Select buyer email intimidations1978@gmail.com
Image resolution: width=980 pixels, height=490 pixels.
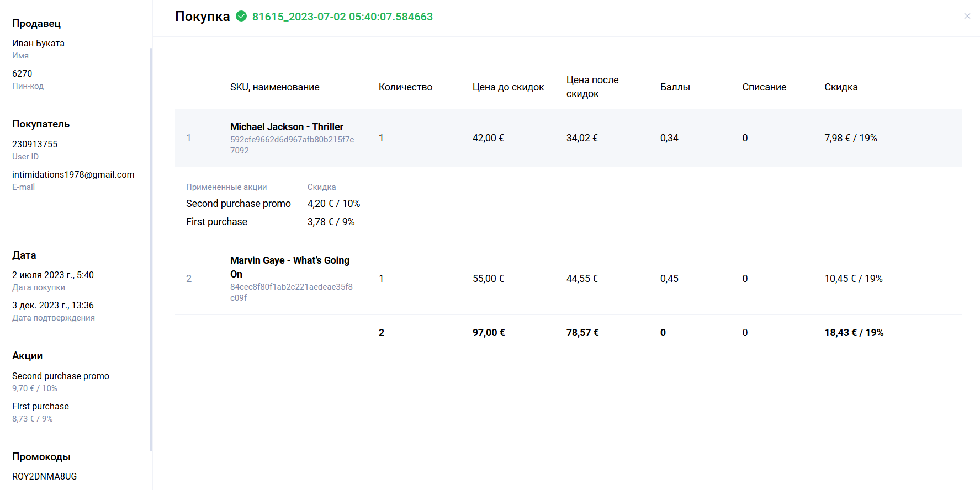coord(73,174)
